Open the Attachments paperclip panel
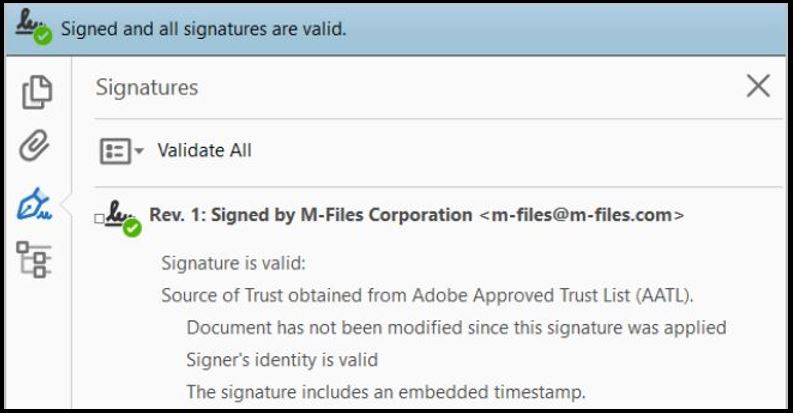 tap(36, 147)
